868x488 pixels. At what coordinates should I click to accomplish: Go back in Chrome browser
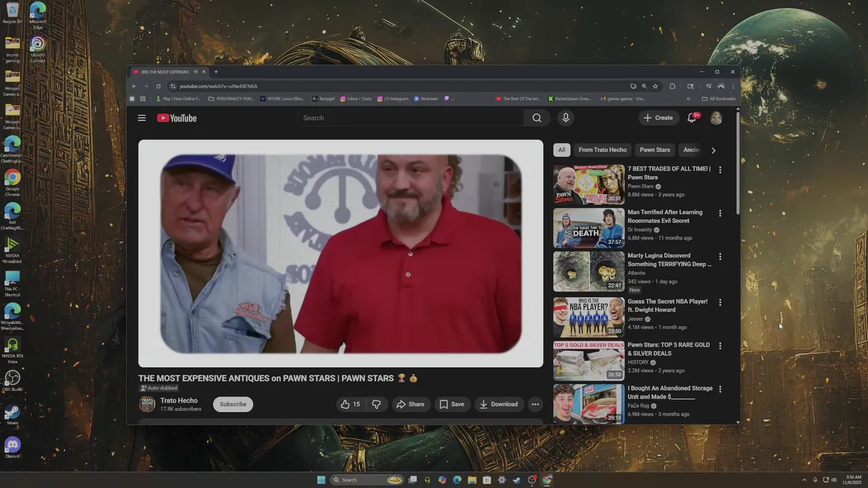pyautogui.click(x=134, y=86)
